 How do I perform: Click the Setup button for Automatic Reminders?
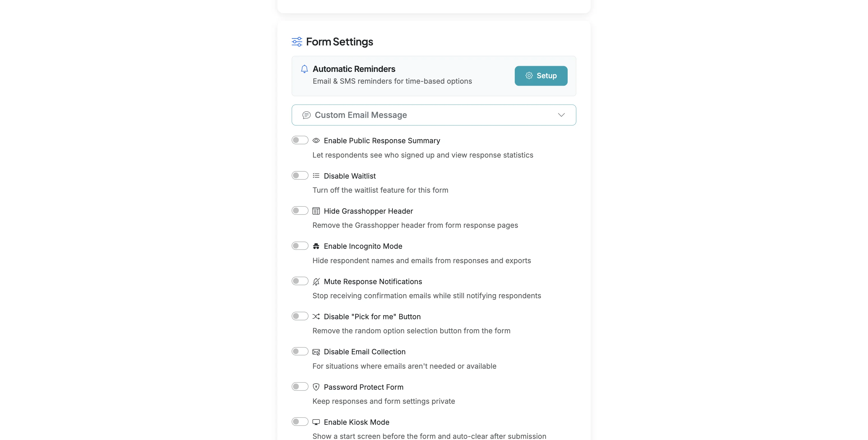click(x=540, y=76)
